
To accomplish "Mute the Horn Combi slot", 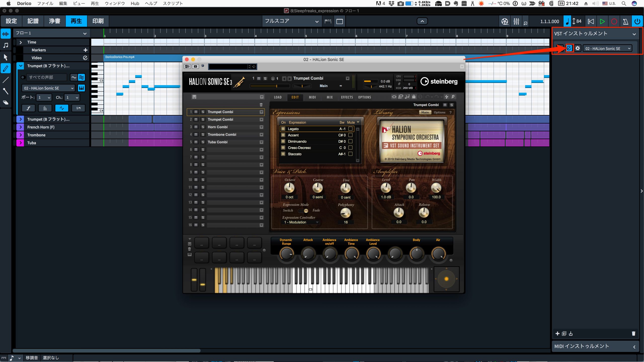I will pos(196,127).
